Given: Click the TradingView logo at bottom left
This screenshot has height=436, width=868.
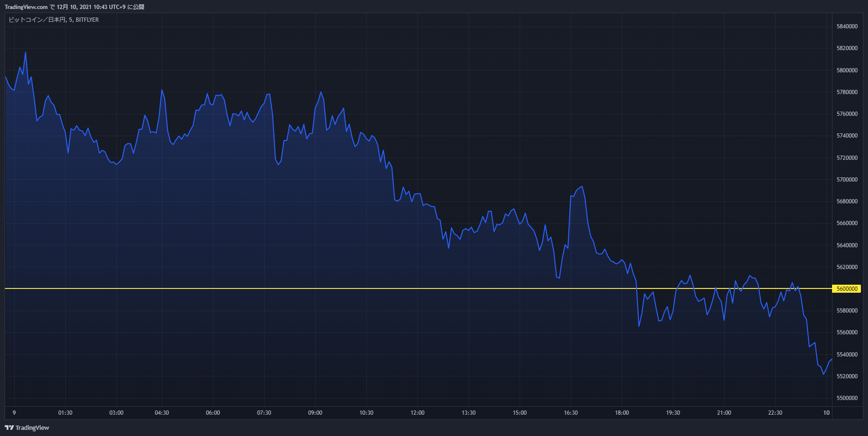Looking at the screenshot, I should click(x=27, y=427).
